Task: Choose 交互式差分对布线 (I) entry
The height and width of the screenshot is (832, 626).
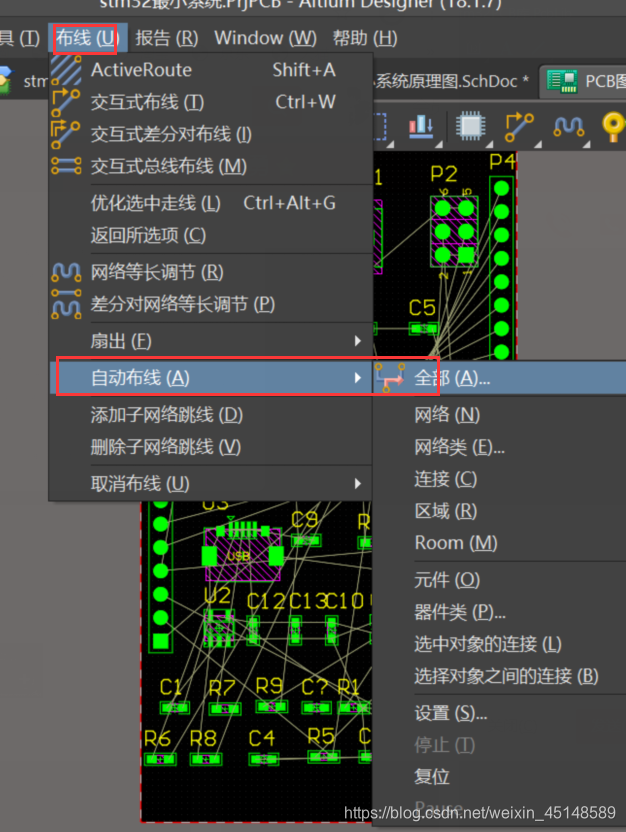Action: coord(211,134)
